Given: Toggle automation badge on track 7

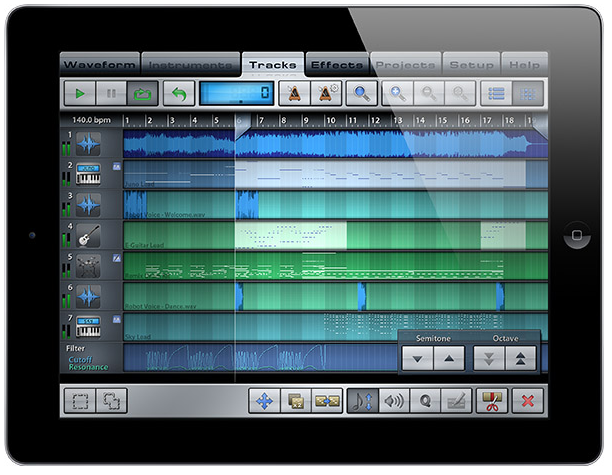Looking at the screenshot, I should click(x=116, y=319).
